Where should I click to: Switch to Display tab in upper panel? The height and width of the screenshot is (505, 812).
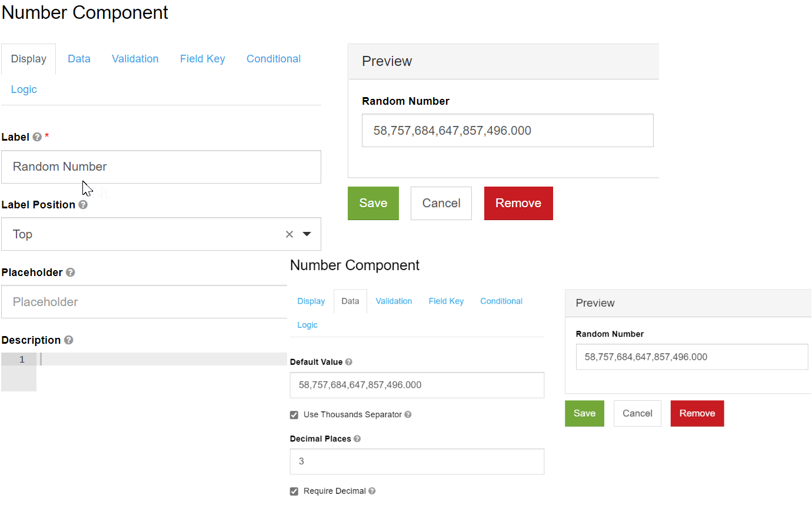[x=29, y=59]
